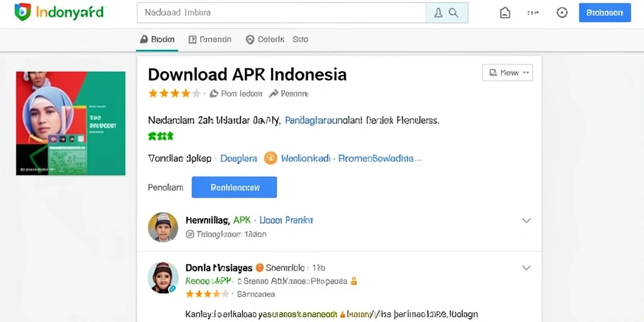This screenshot has width=644, height=322.
Task: Click the Biodon tab icon
Action: point(144,40)
